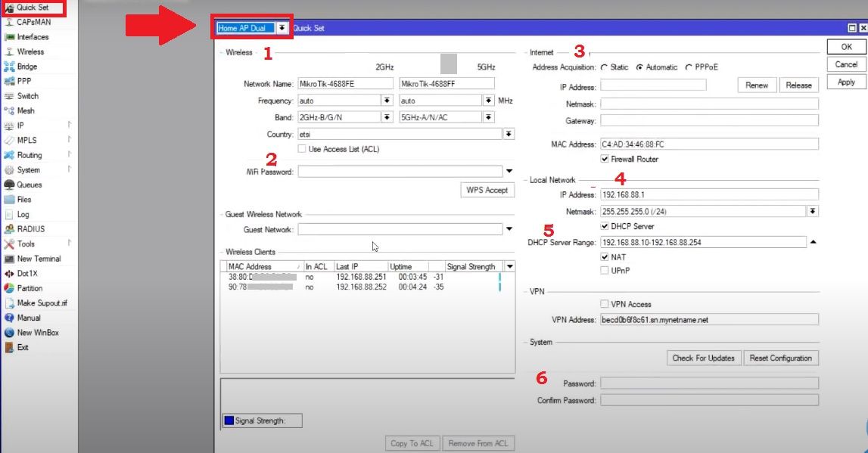Click Check For Updates button
Image resolution: width=868 pixels, height=453 pixels.
point(704,358)
